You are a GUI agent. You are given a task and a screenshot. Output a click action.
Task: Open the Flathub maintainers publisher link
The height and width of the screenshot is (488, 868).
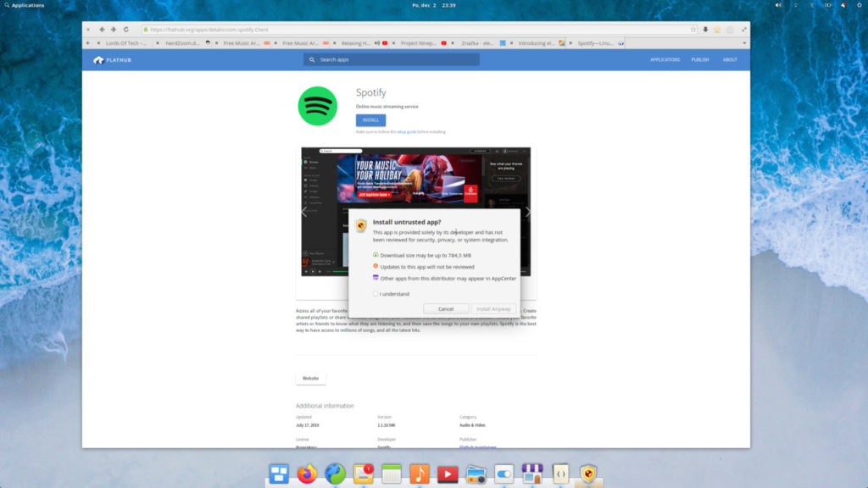[478, 447]
